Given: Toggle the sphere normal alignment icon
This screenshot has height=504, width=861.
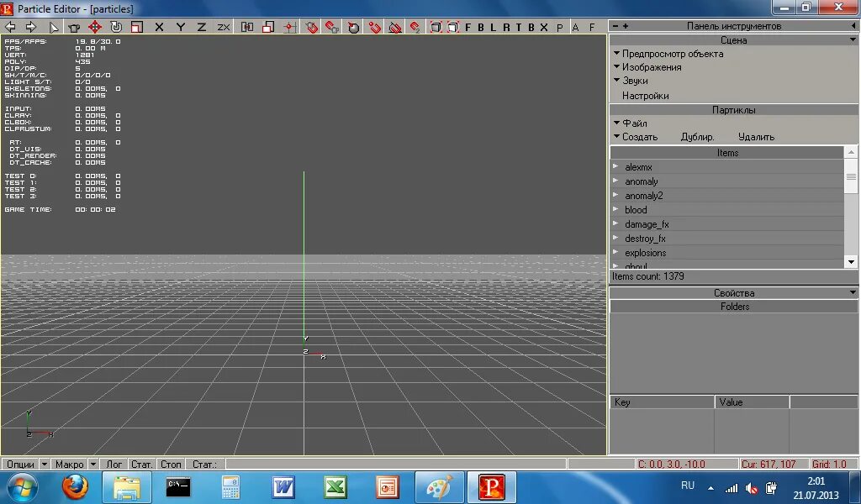Looking at the screenshot, I should tap(354, 27).
